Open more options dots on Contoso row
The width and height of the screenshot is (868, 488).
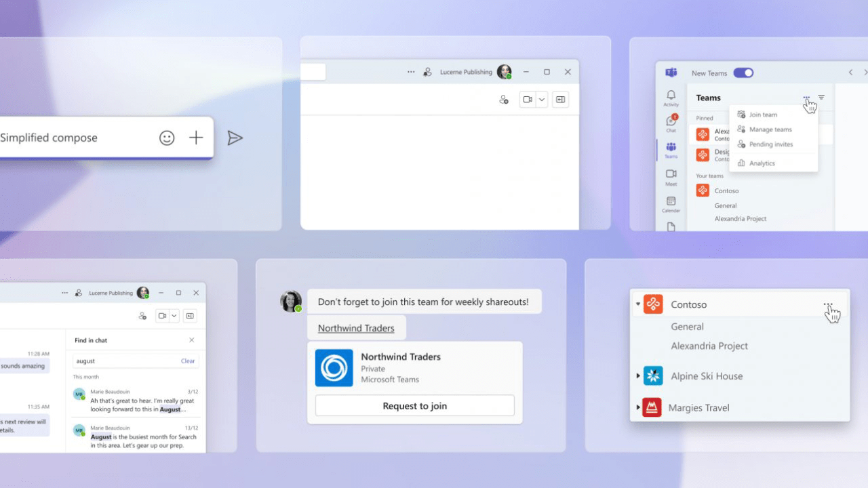[x=828, y=305]
